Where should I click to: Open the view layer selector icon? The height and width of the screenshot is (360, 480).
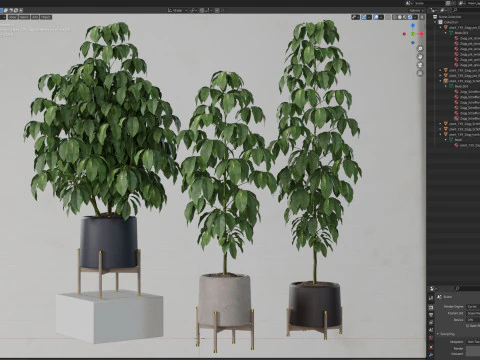(x=462, y=3)
